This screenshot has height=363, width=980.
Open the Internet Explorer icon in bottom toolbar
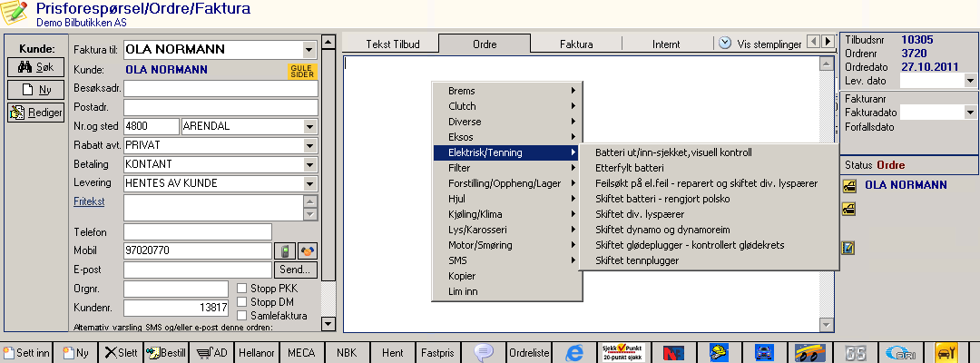click(x=573, y=353)
